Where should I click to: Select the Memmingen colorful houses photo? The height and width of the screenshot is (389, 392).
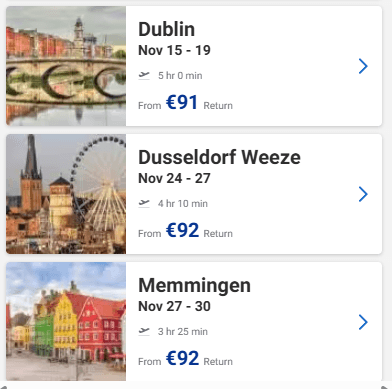[x=66, y=322]
